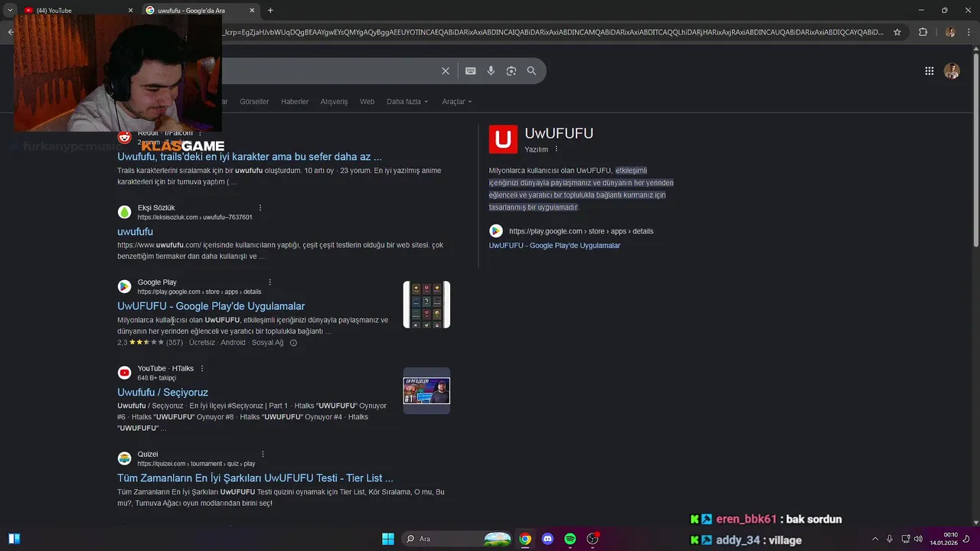Viewport: 980px width, 551px height.
Task: Click the play.google.com URL in knowledge panel
Action: point(581,231)
